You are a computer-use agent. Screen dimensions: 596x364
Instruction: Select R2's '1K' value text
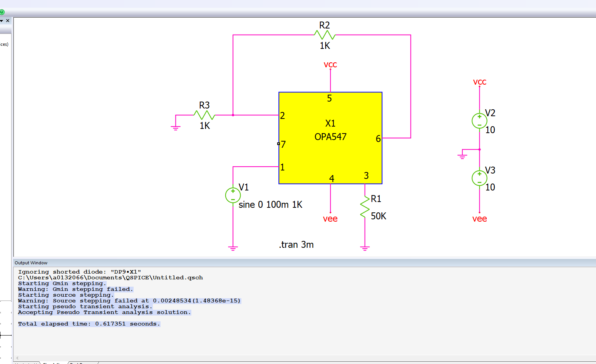[x=325, y=46]
